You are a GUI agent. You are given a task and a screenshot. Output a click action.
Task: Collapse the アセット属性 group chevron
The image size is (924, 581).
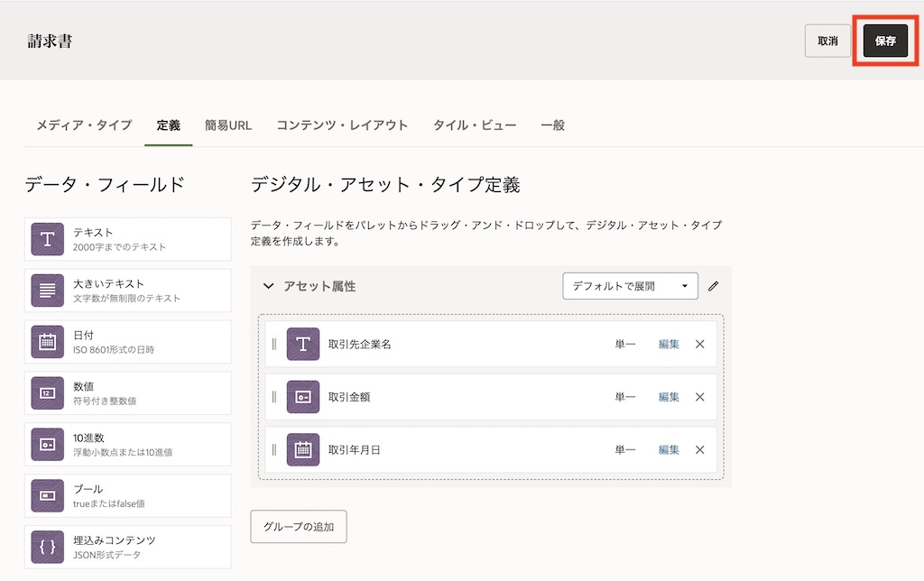[268, 286]
